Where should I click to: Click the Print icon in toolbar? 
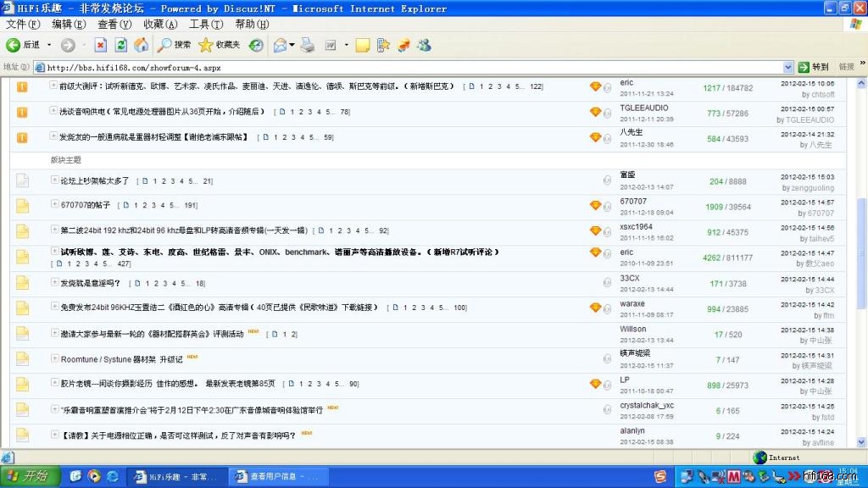click(x=308, y=45)
